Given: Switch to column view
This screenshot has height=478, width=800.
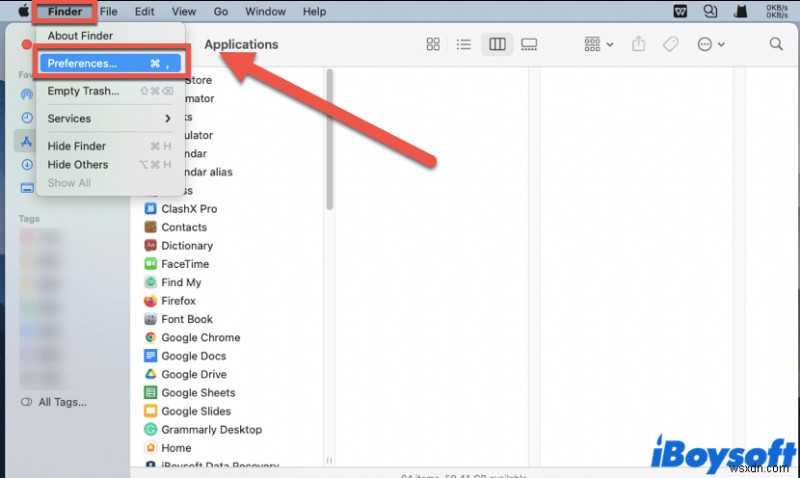Looking at the screenshot, I should click(497, 44).
